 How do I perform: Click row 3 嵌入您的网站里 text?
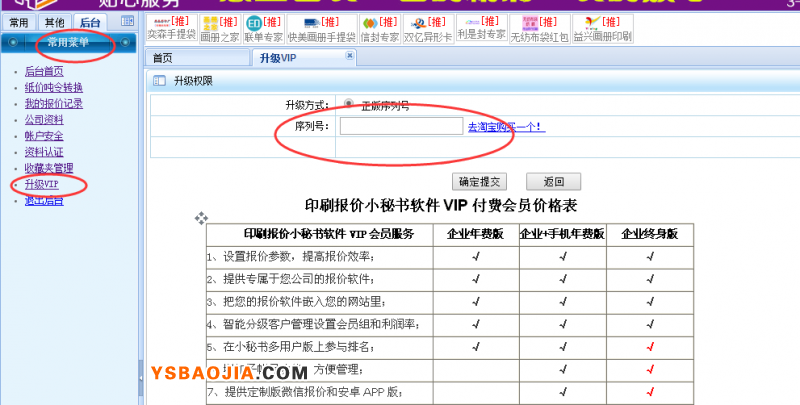[x=296, y=302]
